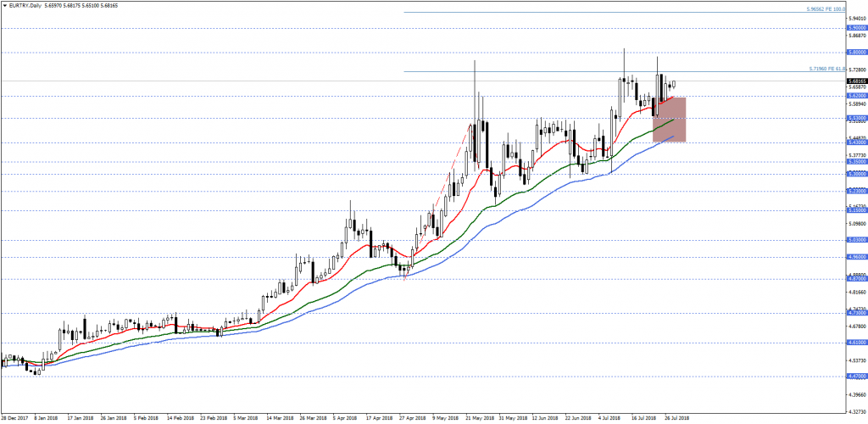
Task: Click the 5.09800 price scale value
Action: 857,223
